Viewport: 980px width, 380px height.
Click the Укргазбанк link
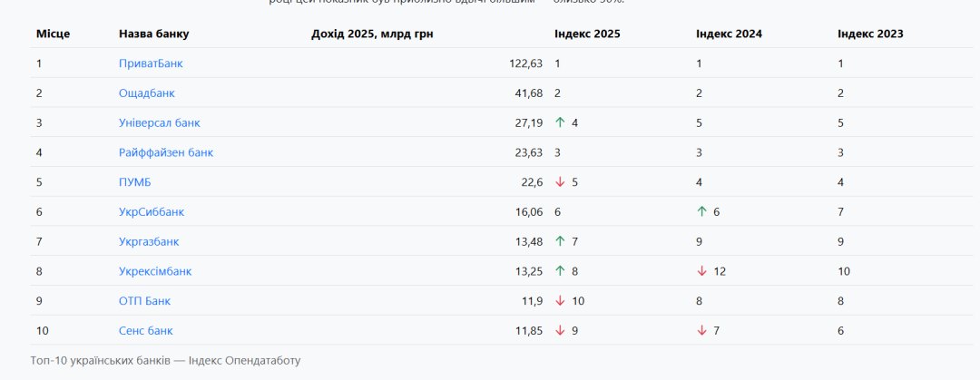pyautogui.click(x=149, y=241)
